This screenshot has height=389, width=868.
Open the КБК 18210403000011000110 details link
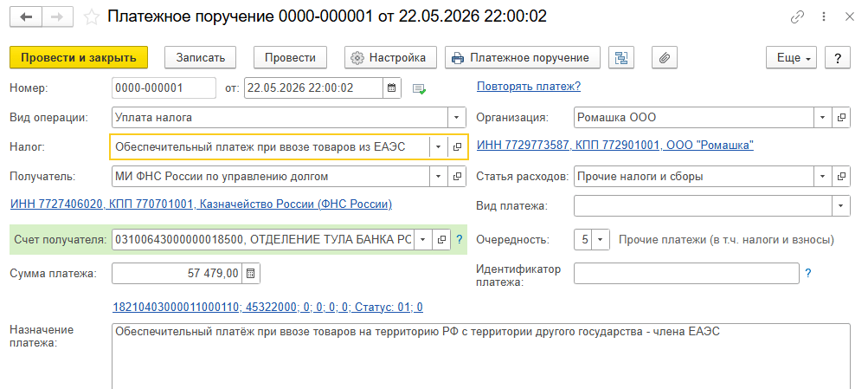click(268, 307)
